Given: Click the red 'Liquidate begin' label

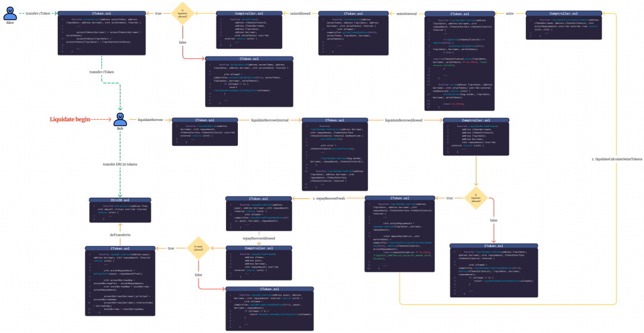Looking at the screenshot, I should (70, 120).
